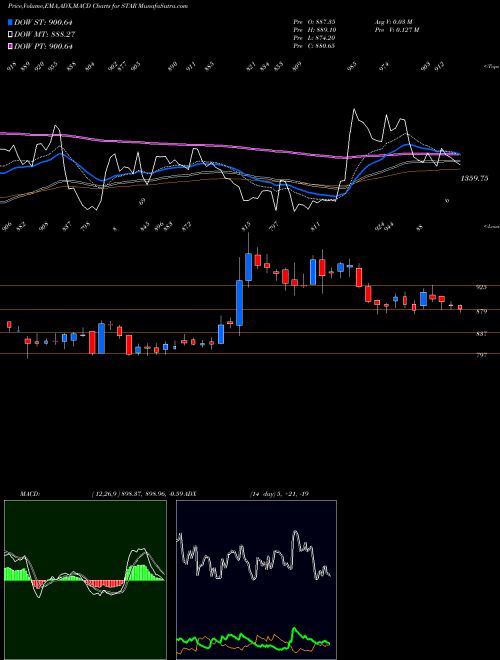This screenshot has height=660, width=500.
Task: Click the white DOW MT legend swatch
Action: (10, 34)
